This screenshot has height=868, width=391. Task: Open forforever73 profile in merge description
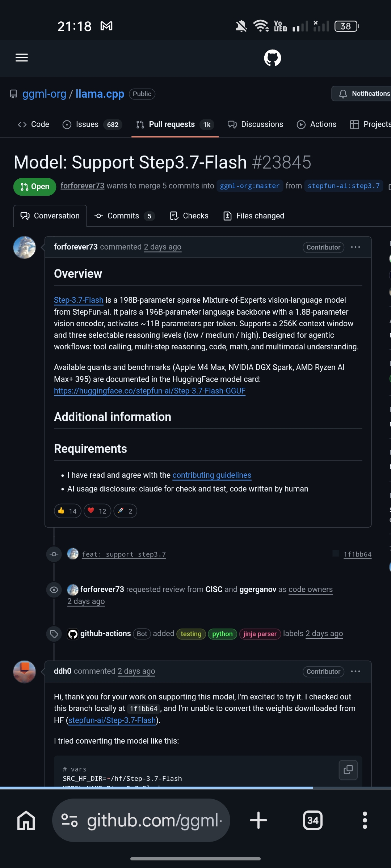coord(82,186)
